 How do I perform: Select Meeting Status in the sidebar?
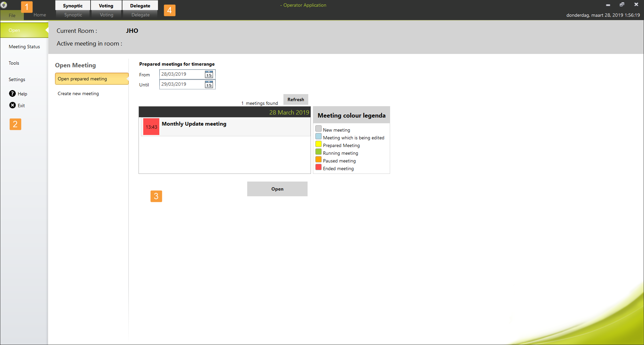tap(24, 47)
